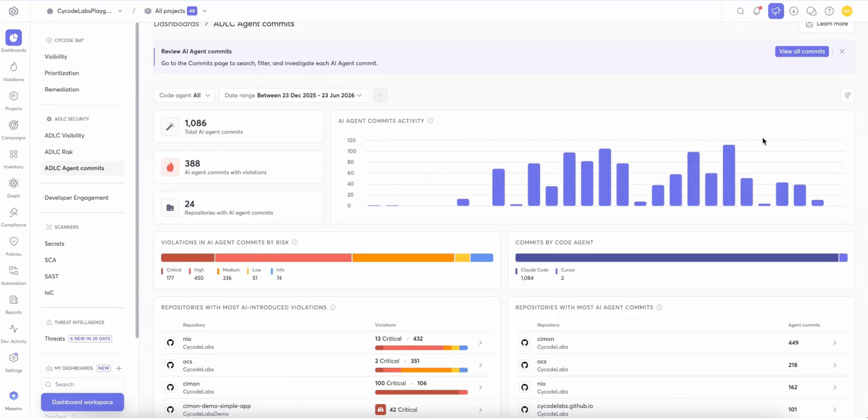
Task: Open SCA scanner page
Action: tap(50, 260)
